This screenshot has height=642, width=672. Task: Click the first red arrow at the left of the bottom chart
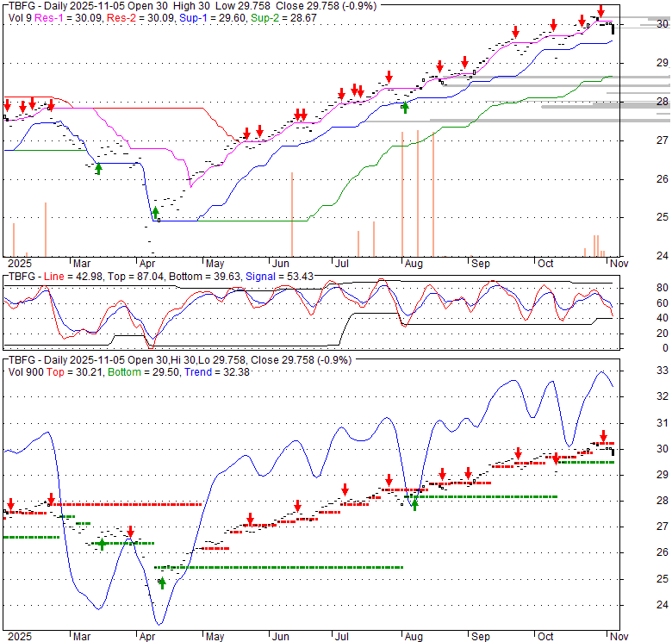click(x=10, y=504)
